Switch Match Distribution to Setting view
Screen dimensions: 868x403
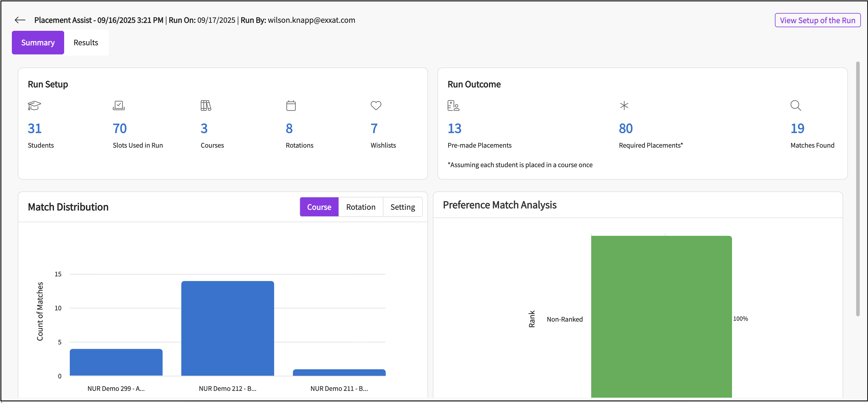[402, 207]
